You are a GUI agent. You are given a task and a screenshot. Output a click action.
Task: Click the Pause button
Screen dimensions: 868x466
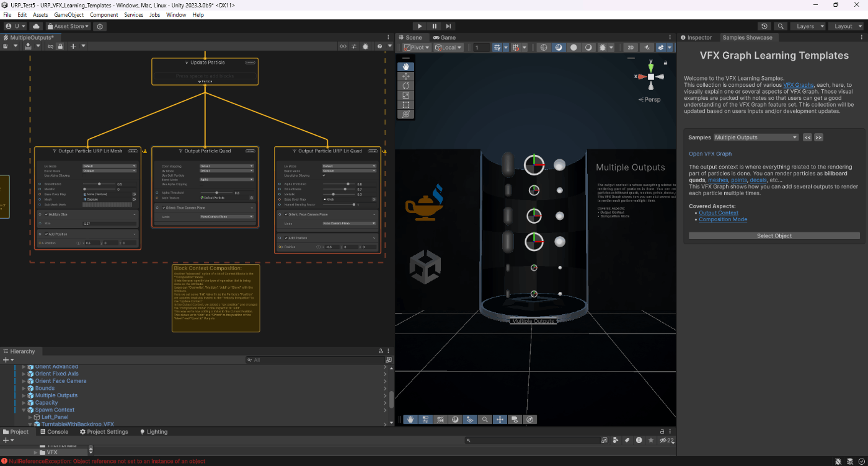point(434,27)
